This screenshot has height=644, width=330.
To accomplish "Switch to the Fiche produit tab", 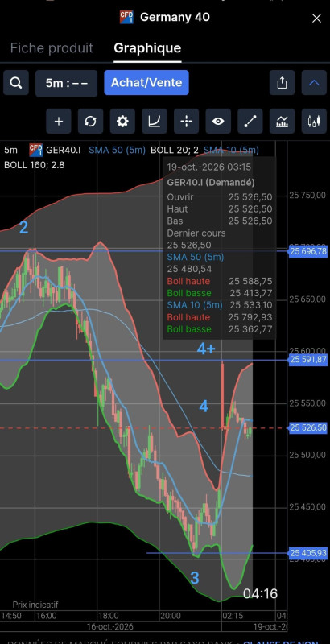I will pos(52,48).
